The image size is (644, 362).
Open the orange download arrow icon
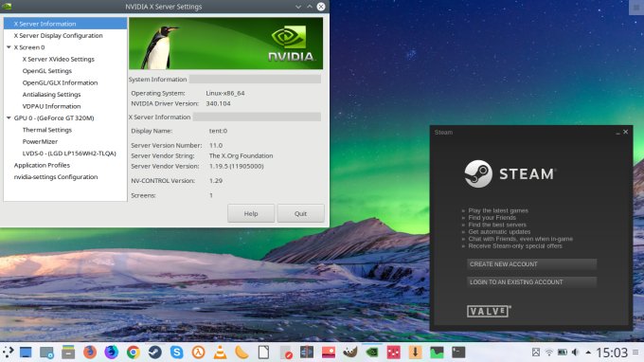[415, 353]
